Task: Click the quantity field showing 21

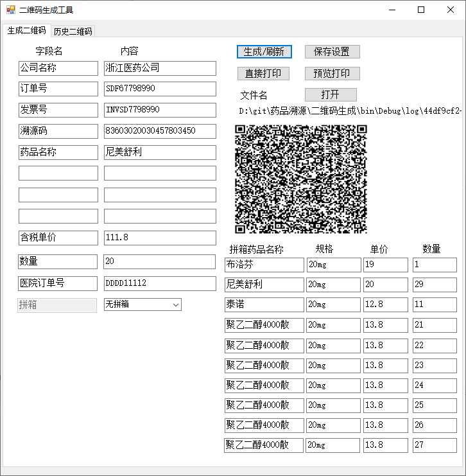Action: click(435, 325)
